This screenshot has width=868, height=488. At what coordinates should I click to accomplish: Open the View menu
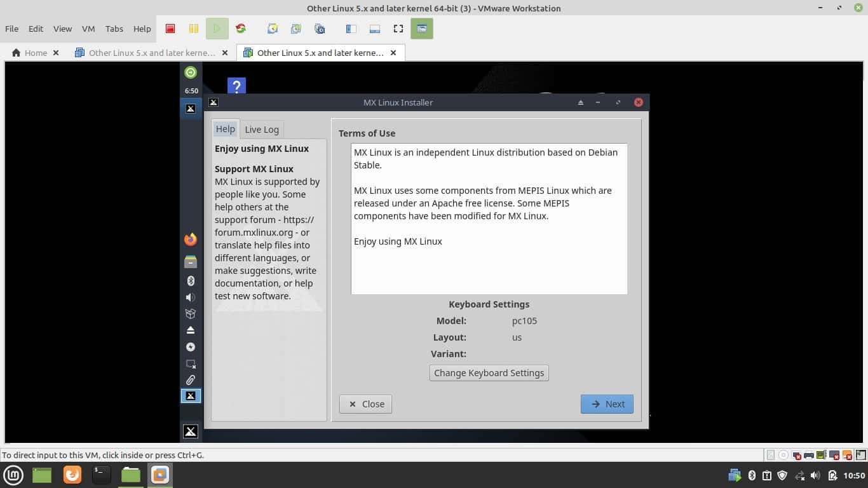(x=62, y=29)
